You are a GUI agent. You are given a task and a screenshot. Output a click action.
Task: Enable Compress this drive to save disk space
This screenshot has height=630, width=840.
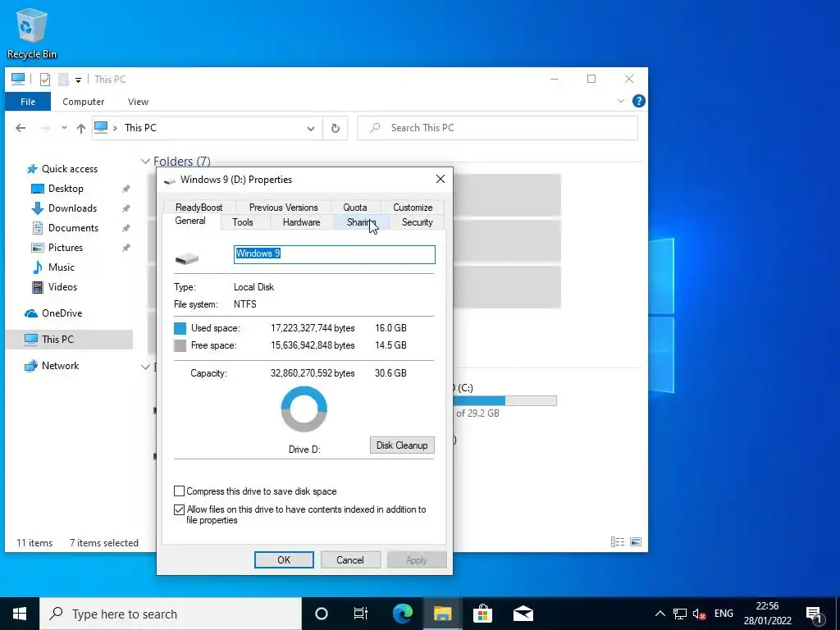point(180,491)
